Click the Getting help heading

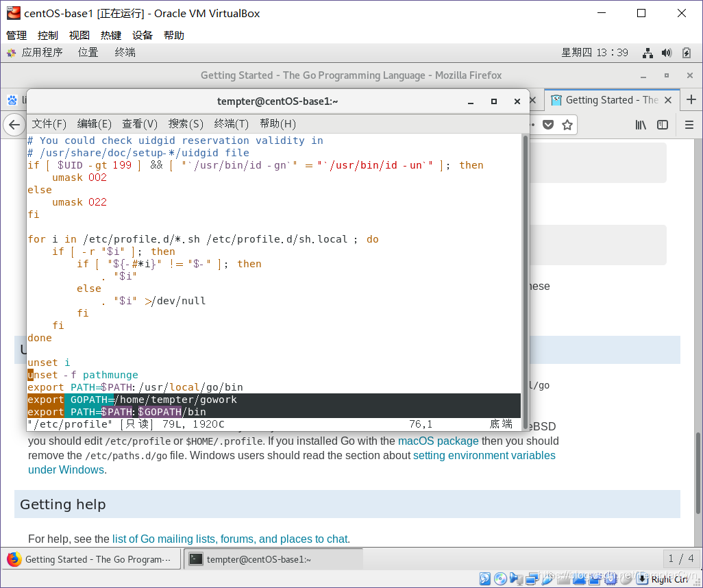coord(63,504)
